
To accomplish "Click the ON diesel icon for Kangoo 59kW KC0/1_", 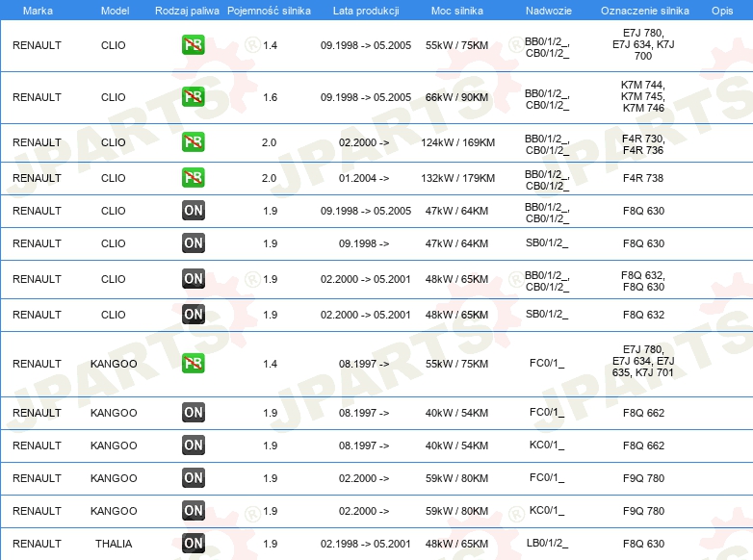I will [194, 511].
